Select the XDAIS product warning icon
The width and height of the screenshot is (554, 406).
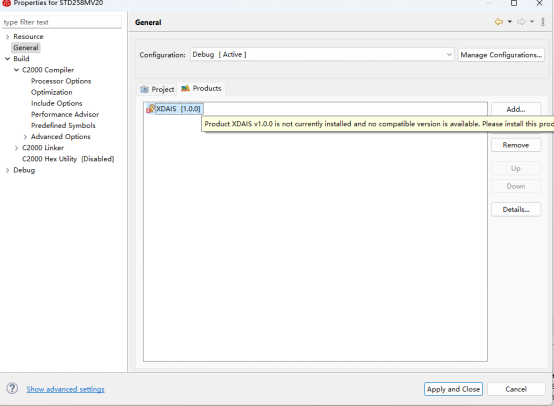[151, 108]
